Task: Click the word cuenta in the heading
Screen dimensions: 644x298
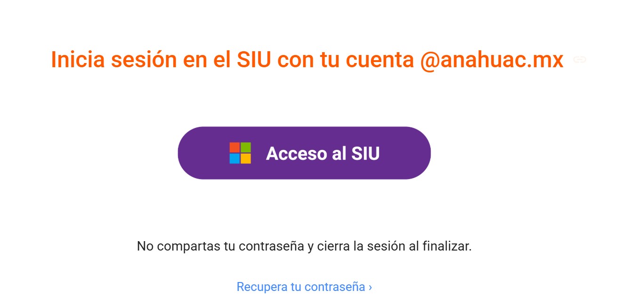Action: coord(380,61)
